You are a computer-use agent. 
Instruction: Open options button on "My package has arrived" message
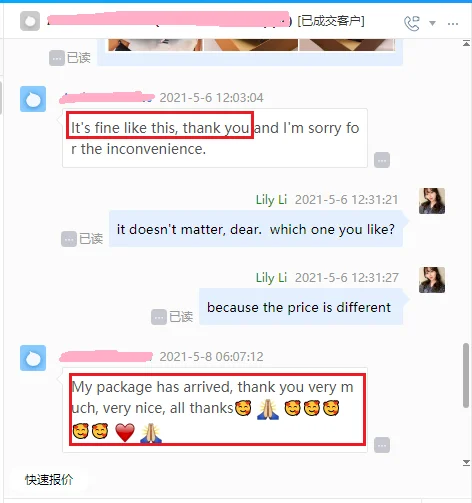click(x=382, y=445)
